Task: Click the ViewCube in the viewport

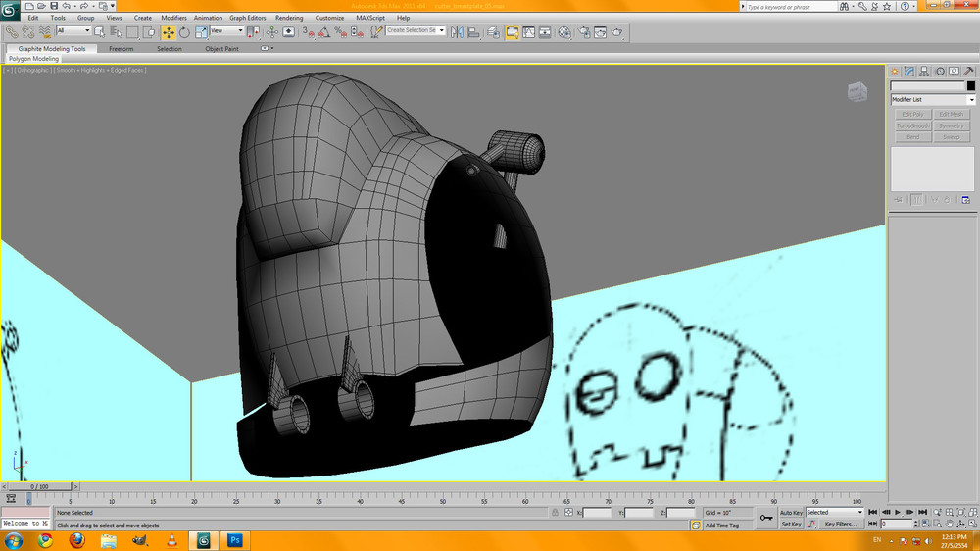Action: pos(857,92)
